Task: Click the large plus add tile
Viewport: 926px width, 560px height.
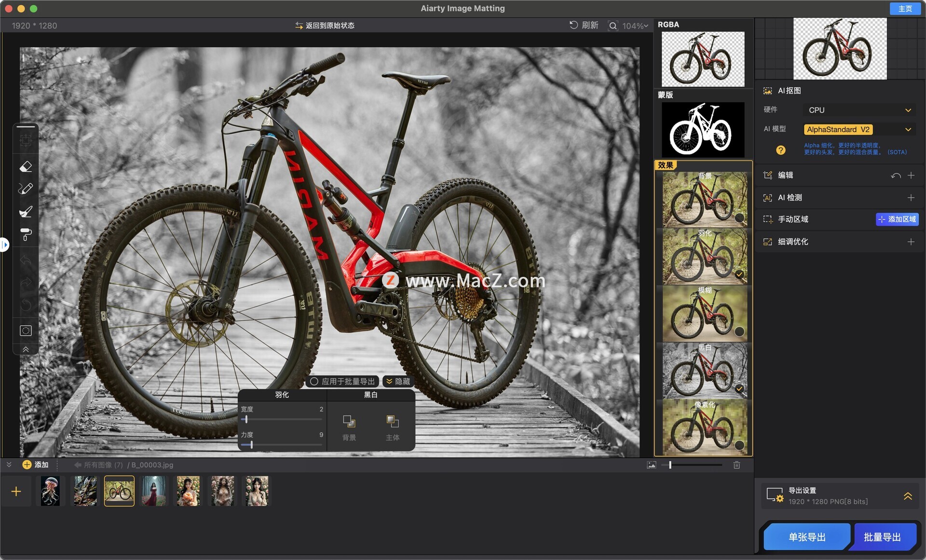Action: [x=16, y=491]
